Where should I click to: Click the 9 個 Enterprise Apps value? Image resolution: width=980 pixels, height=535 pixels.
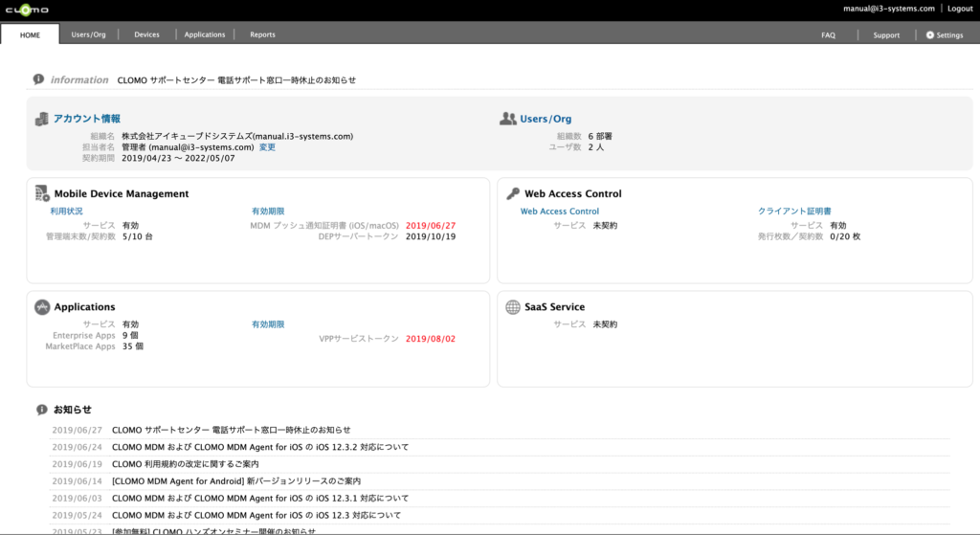tap(132, 335)
